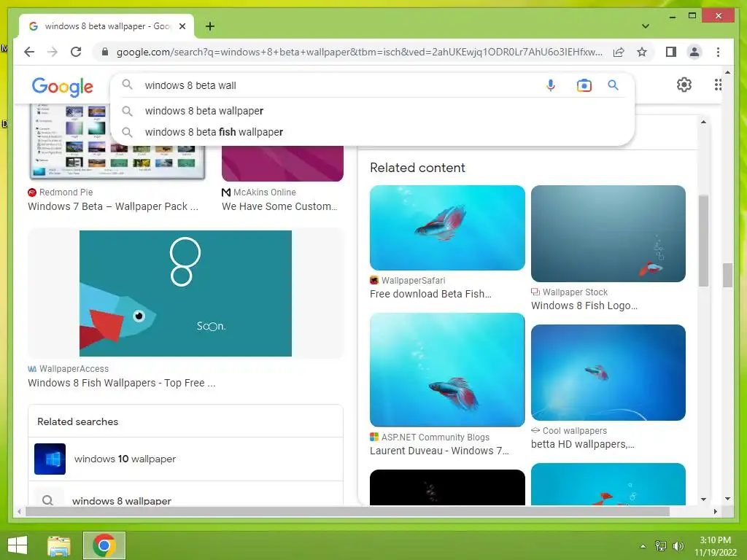Open the tab search chevron
747x560 pixels.
click(645, 26)
